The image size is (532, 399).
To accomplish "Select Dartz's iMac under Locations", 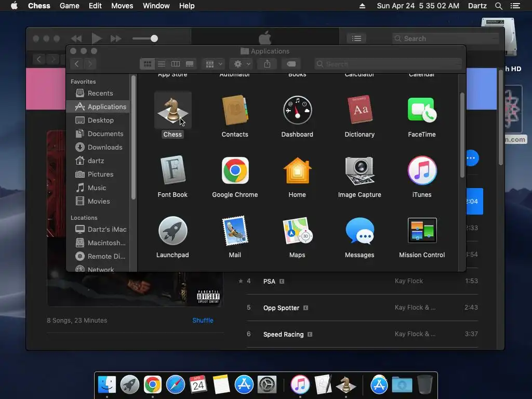I will 98,229.
